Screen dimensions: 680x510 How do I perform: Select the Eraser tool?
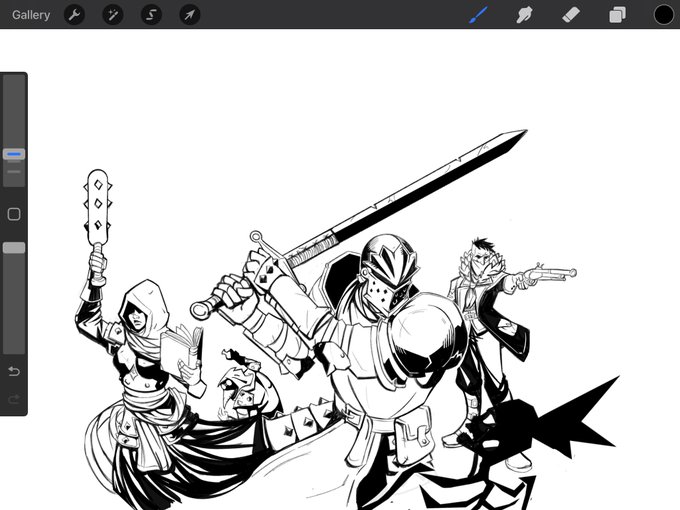click(x=571, y=15)
